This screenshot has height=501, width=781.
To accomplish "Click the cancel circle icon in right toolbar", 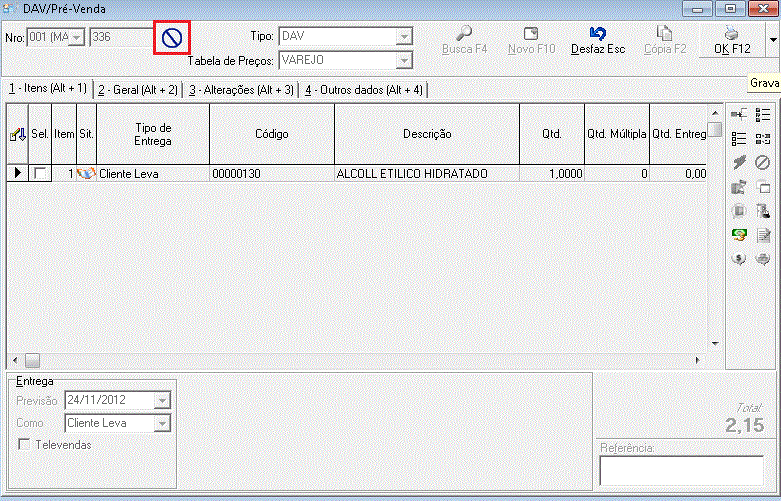I will click(762, 162).
